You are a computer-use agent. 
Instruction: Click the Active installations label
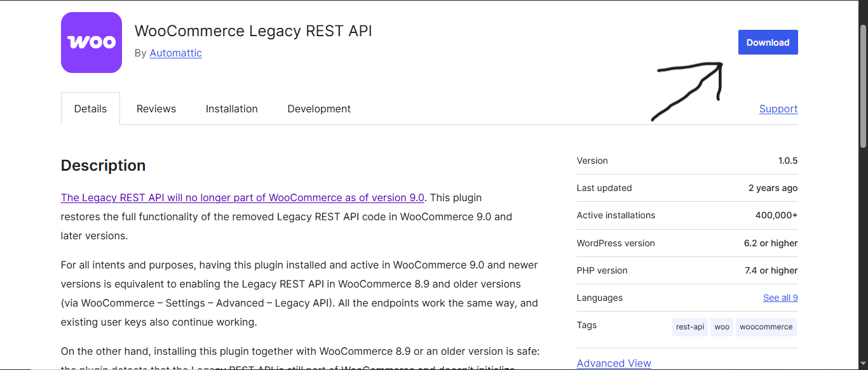pos(616,215)
